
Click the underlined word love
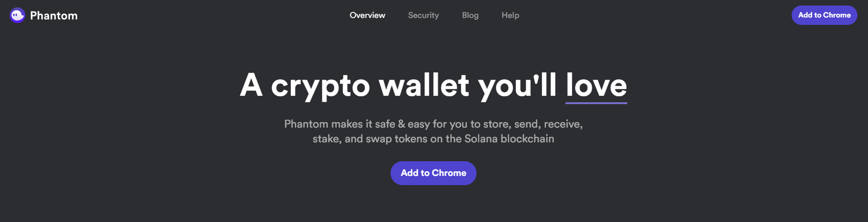[596, 85]
